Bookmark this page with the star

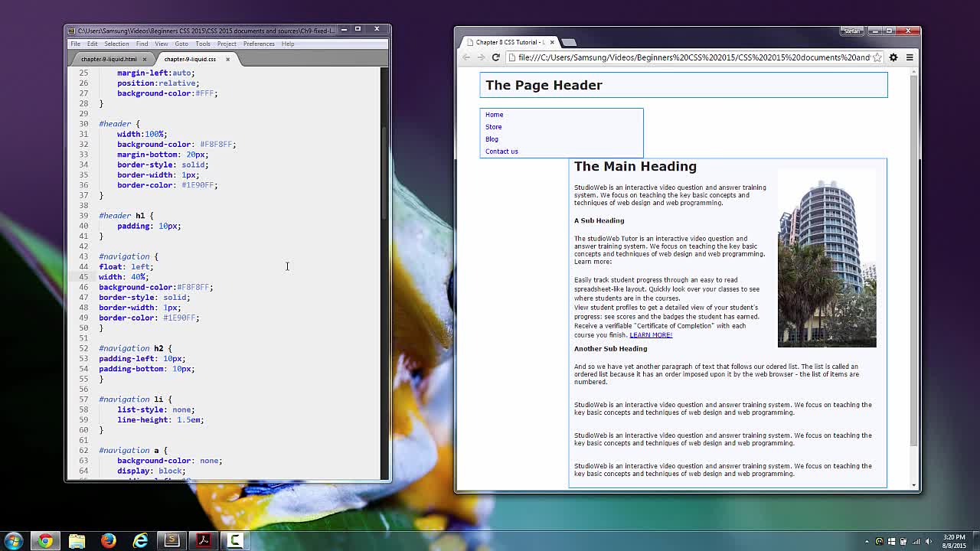[877, 57]
